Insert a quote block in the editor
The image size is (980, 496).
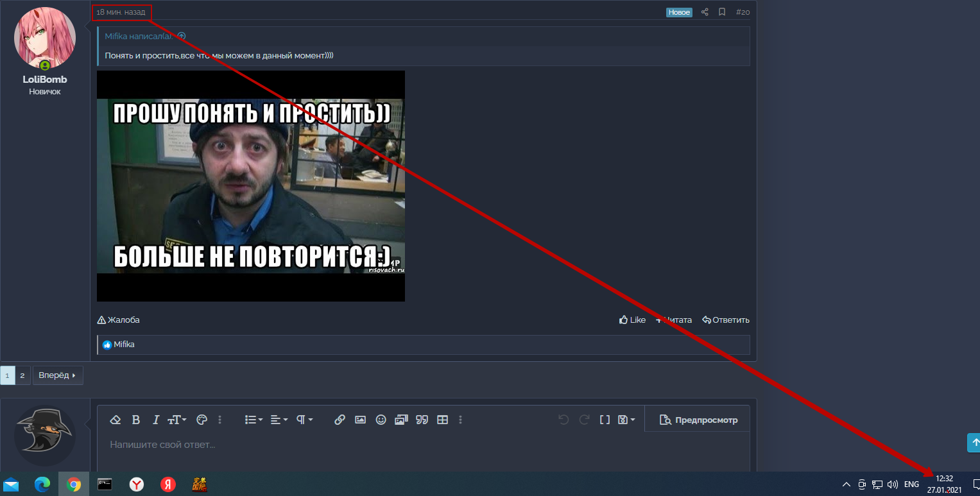[422, 419]
